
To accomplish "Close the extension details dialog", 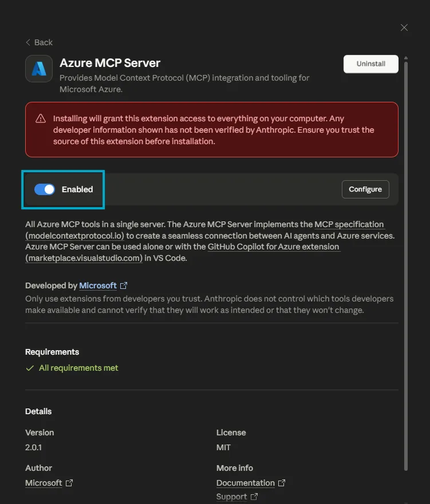I will point(404,27).
